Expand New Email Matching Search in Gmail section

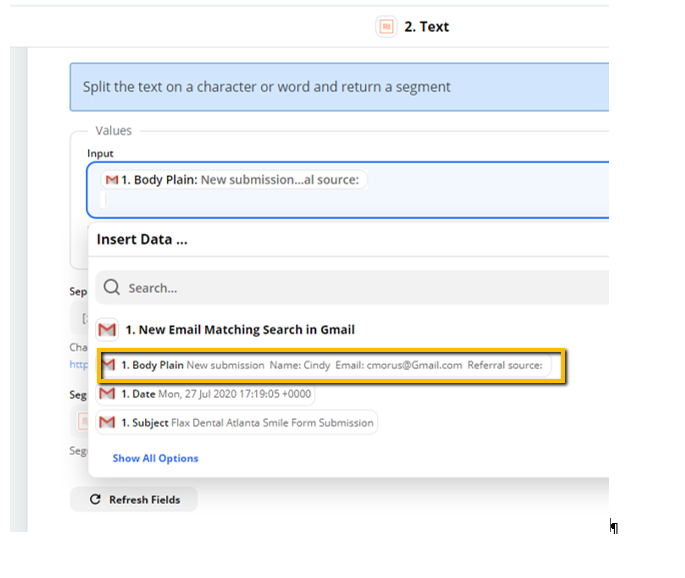[240, 329]
